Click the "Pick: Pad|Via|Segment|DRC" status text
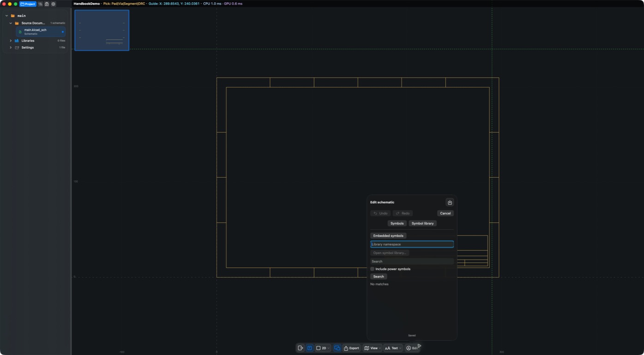The width and height of the screenshot is (644, 355). pos(124,4)
